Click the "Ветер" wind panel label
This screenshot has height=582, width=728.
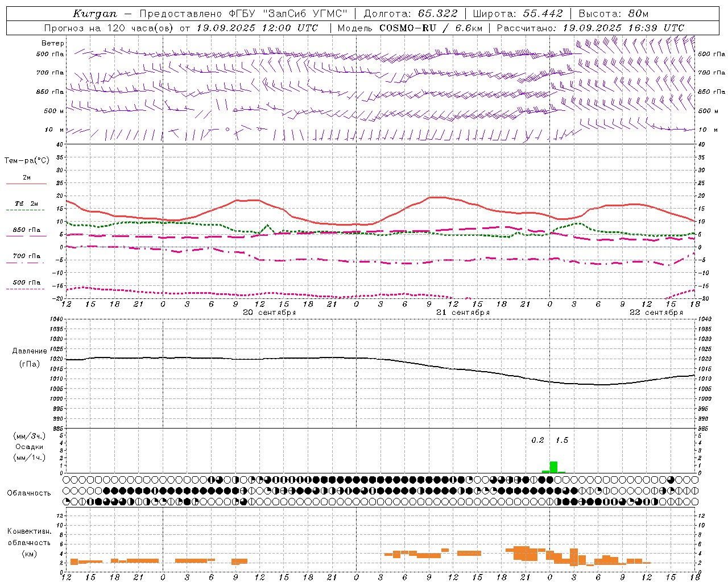tap(53, 43)
